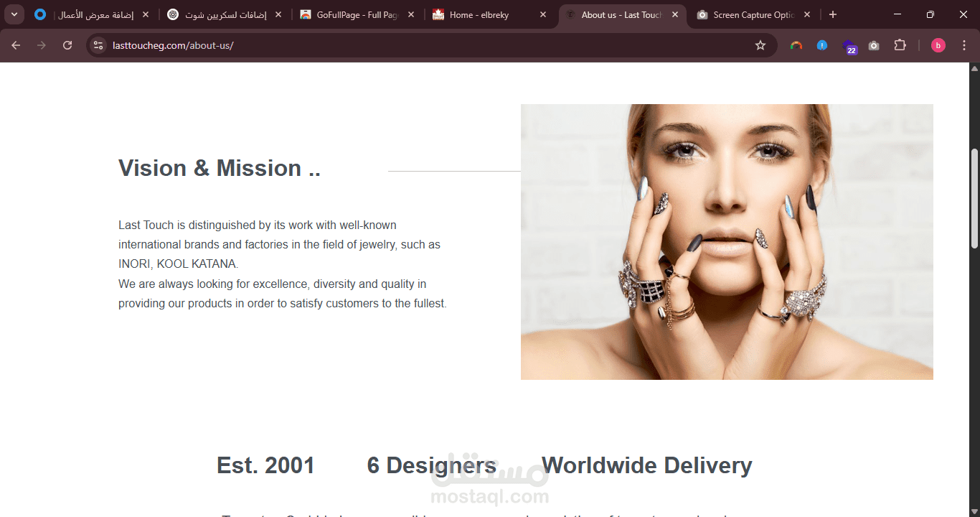Switch to the إضافة معرض الأعمال tab

click(92, 14)
